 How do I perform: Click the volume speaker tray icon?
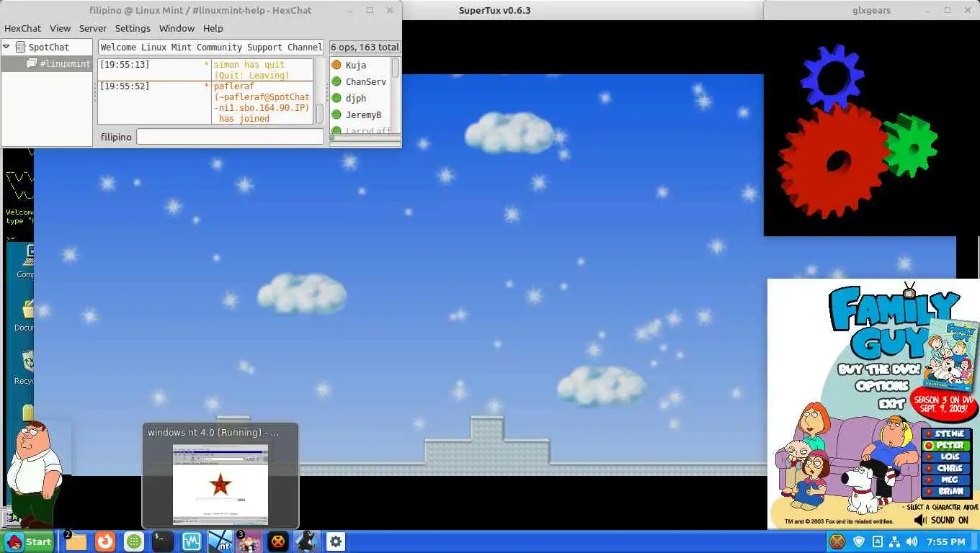point(912,541)
